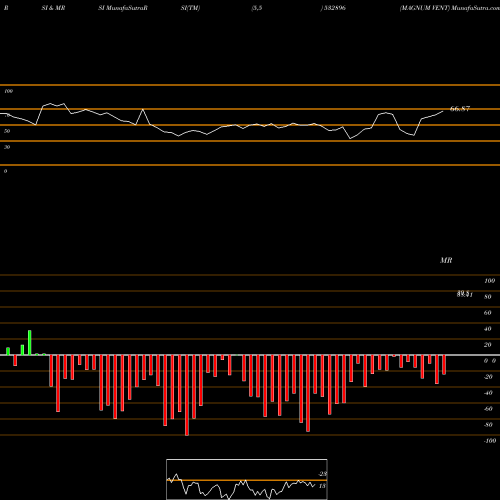Click the '-100' label on the MR right axis
Viewport: 500px width, 500px height.
tap(490, 441)
